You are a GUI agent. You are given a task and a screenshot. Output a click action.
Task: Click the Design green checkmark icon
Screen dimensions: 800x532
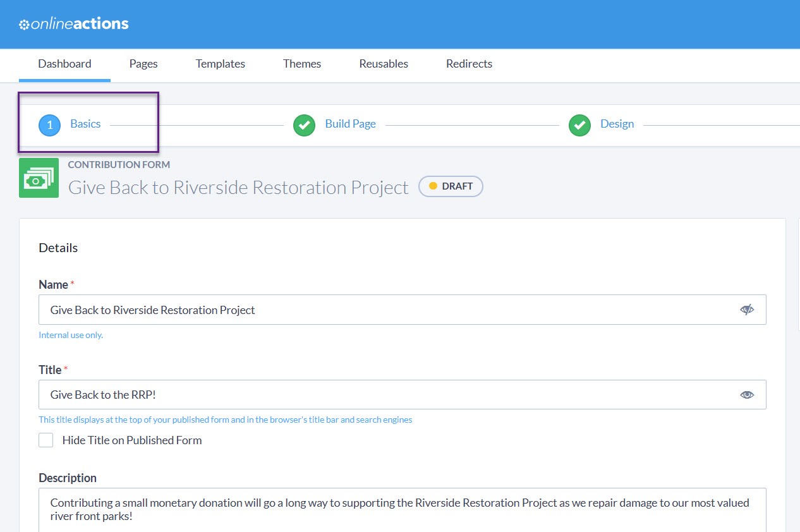579,125
